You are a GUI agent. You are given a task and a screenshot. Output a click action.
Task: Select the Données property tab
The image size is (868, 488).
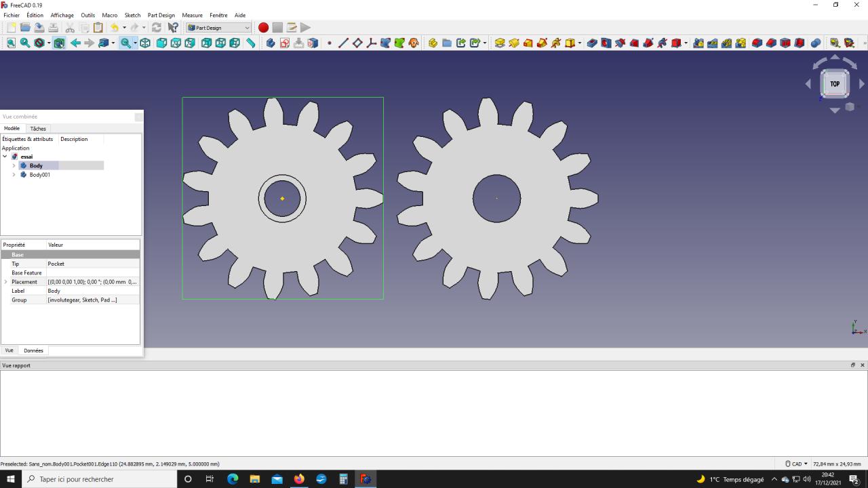click(33, 350)
